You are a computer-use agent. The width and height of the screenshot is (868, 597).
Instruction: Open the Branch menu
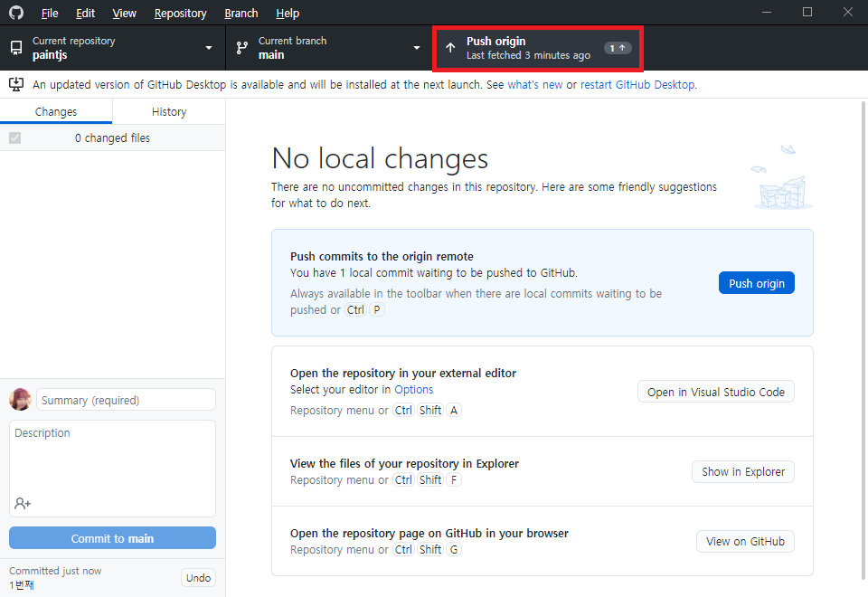point(241,13)
